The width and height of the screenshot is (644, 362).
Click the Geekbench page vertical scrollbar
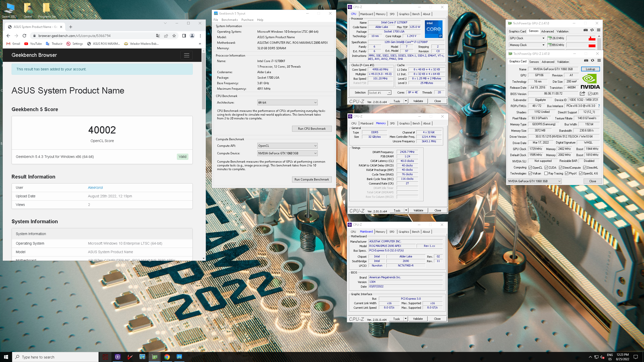coord(204,80)
